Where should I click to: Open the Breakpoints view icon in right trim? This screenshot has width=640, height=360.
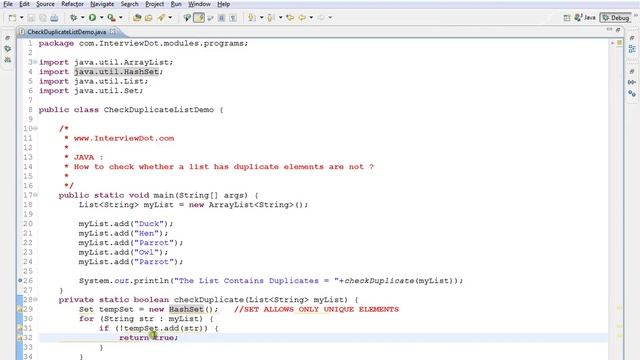[x=632, y=93]
